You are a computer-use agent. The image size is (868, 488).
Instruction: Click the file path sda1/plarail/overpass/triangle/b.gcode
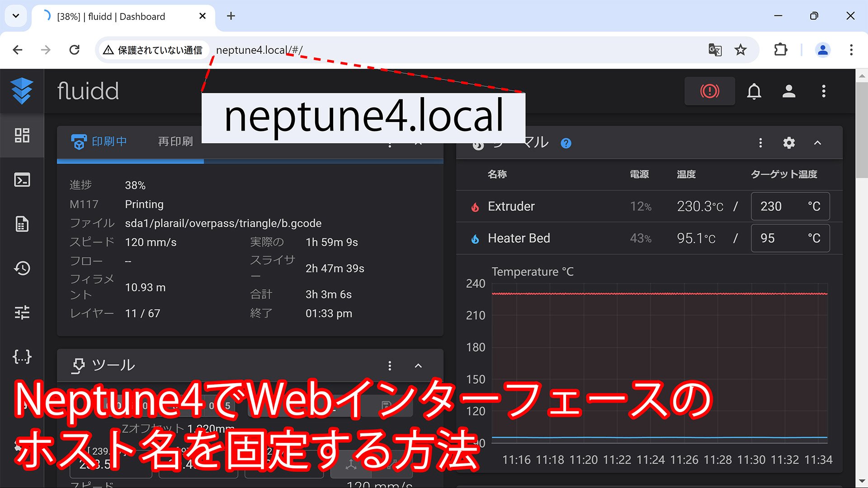tap(223, 223)
